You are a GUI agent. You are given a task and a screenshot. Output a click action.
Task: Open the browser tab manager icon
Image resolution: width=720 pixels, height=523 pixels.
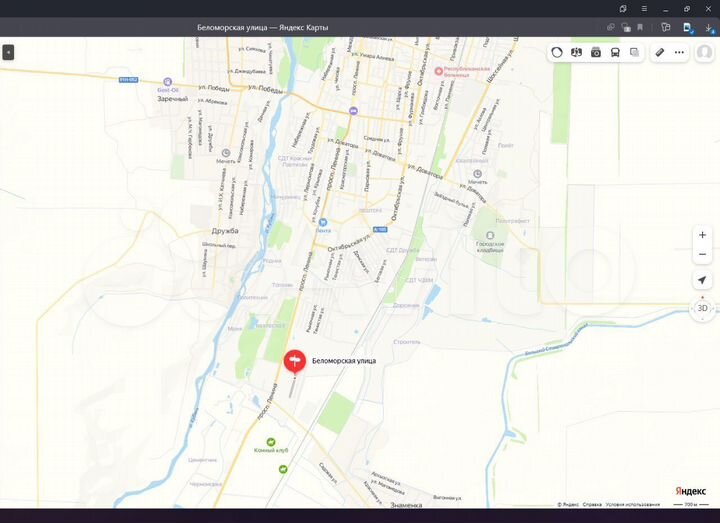point(623,9)
